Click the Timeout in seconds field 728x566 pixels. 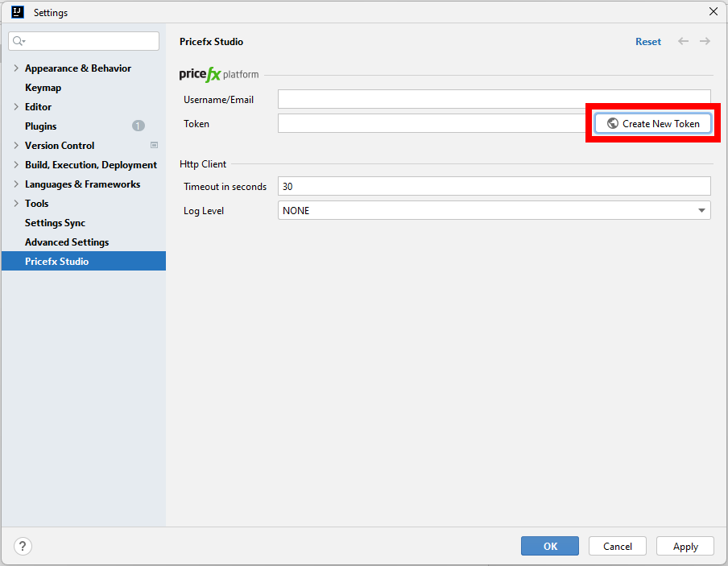pos(494,187)
